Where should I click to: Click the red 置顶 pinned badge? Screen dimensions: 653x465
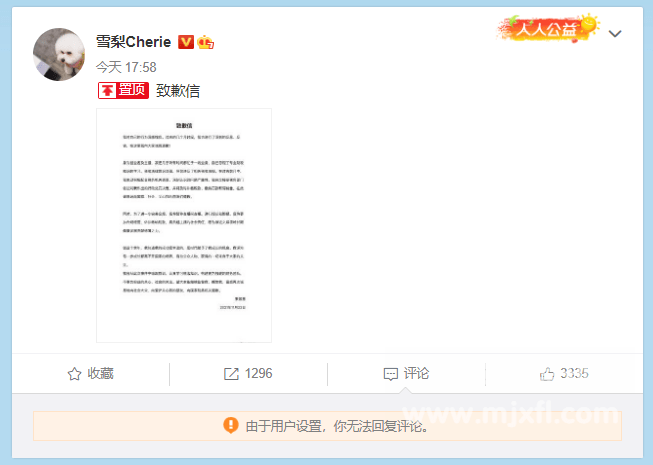[x=123, y=90]
